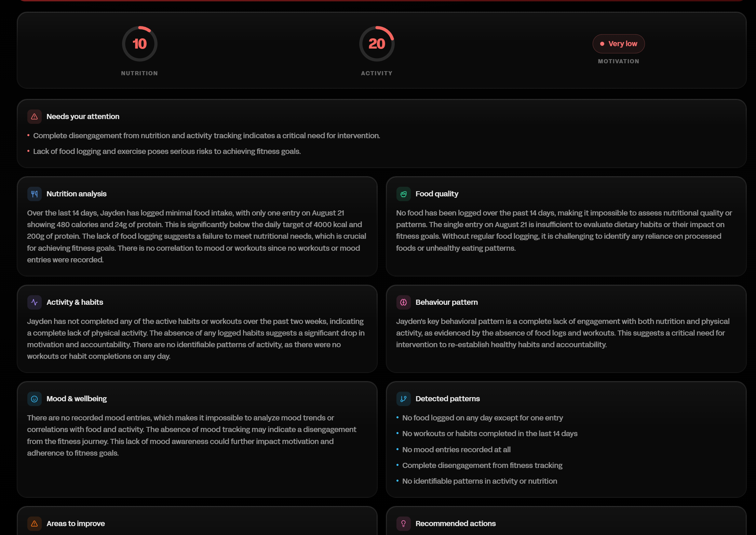Click 'No food logged on any day' item
The image size is (756, 535).
click(x=483, y=418)
